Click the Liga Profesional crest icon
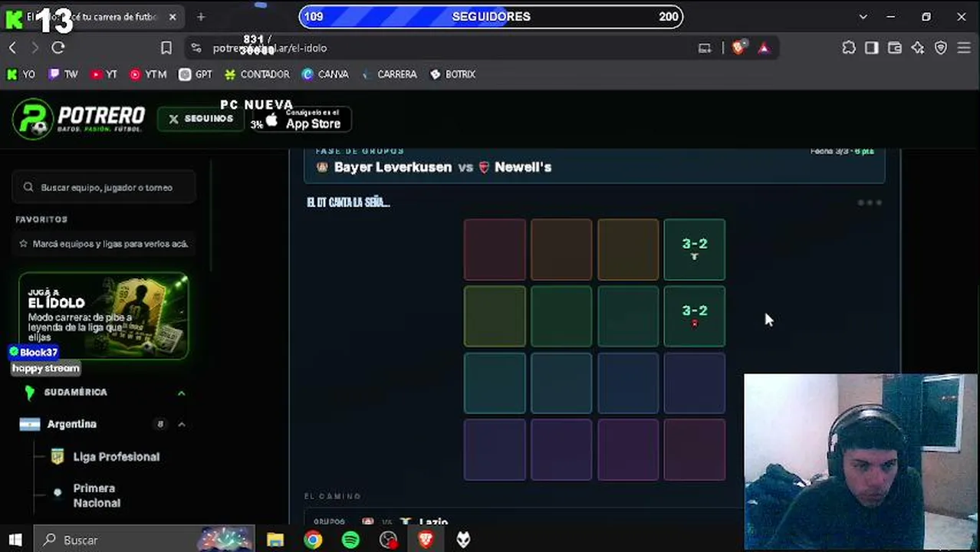The width and height of the screenshot is (980, 552). click(x=57, y=456)
